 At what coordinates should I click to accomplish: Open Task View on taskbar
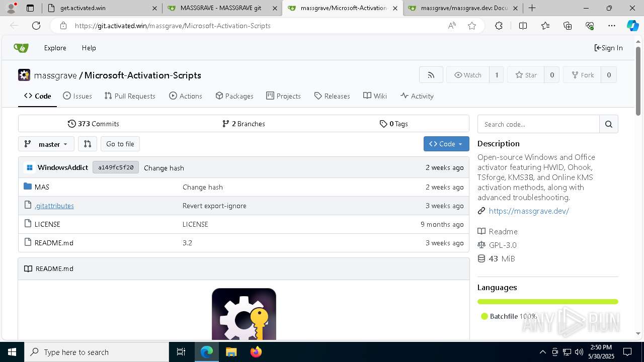(x=181, y=352)
